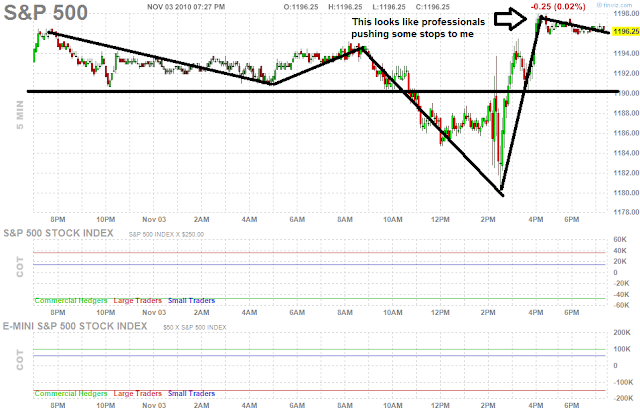Click Large Traders legend in E-Mini COT panel
640x412 pixels.
(x=138, y=394)
